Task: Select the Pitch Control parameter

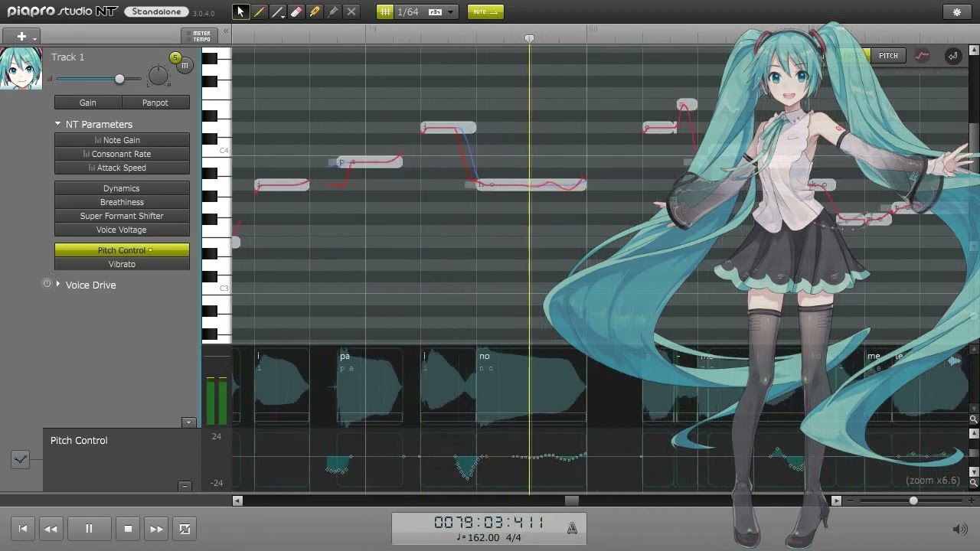Action: tap(122, 250)
